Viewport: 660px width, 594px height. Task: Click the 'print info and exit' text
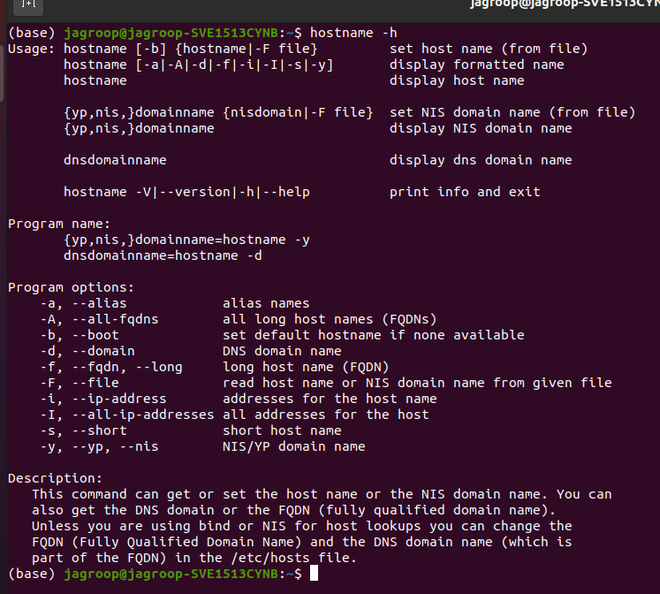(465, 192)
